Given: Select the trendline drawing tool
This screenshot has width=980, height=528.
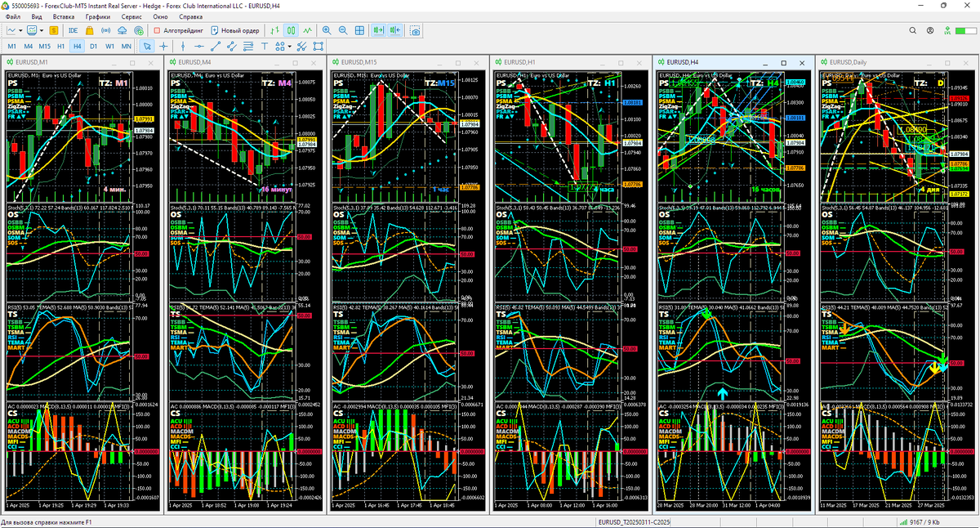Looking at the screenshot, I should point(216,47).
